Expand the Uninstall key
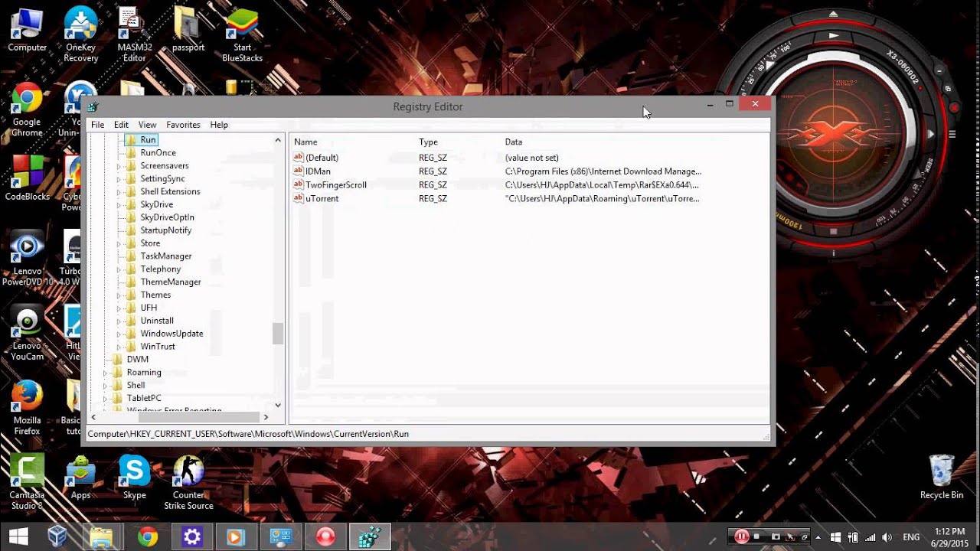 pyautogui.click(x=119, y=321)
